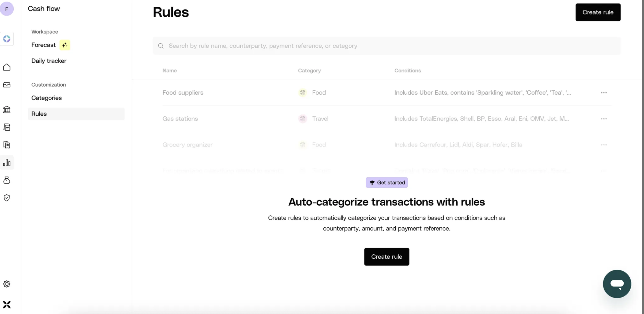Open more options for Gas stations rule
This screenshot has height=314, width=644.
click(x=604, y=119)
